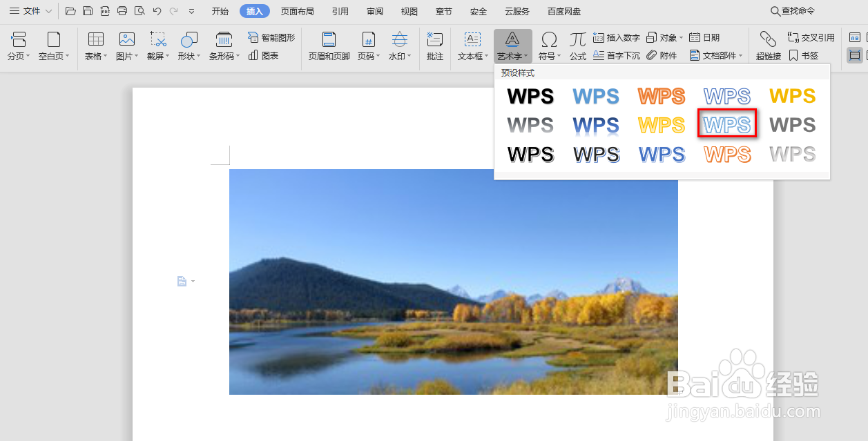The height and width of the screenshot is (441, 868).
Task: Click the 截屏 screenshot tool
Action: pos(158,46)
